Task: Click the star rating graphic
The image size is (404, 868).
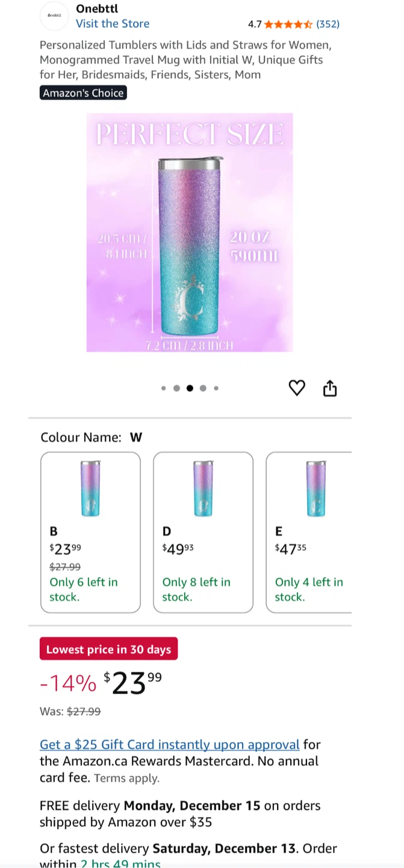Action: pyautogui.click(x=288, y=24)
